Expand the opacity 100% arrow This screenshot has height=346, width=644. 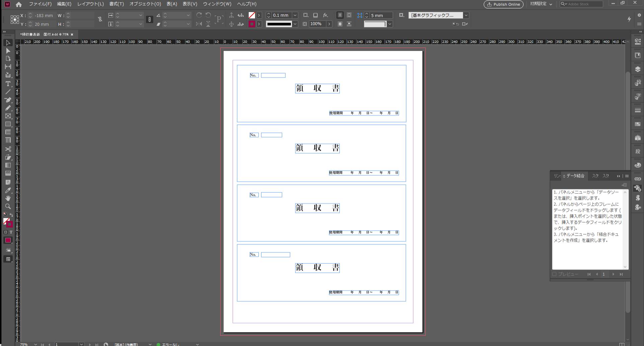click(329, 24)
